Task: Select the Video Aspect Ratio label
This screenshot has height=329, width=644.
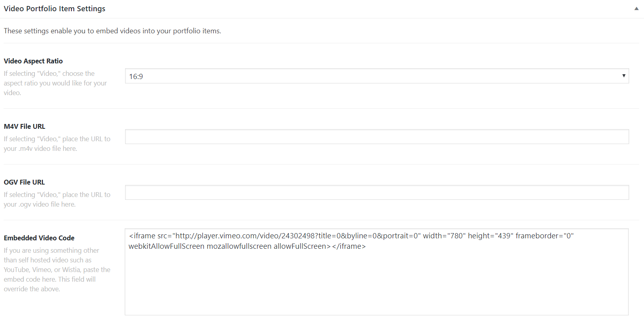Action: point(33,61)
